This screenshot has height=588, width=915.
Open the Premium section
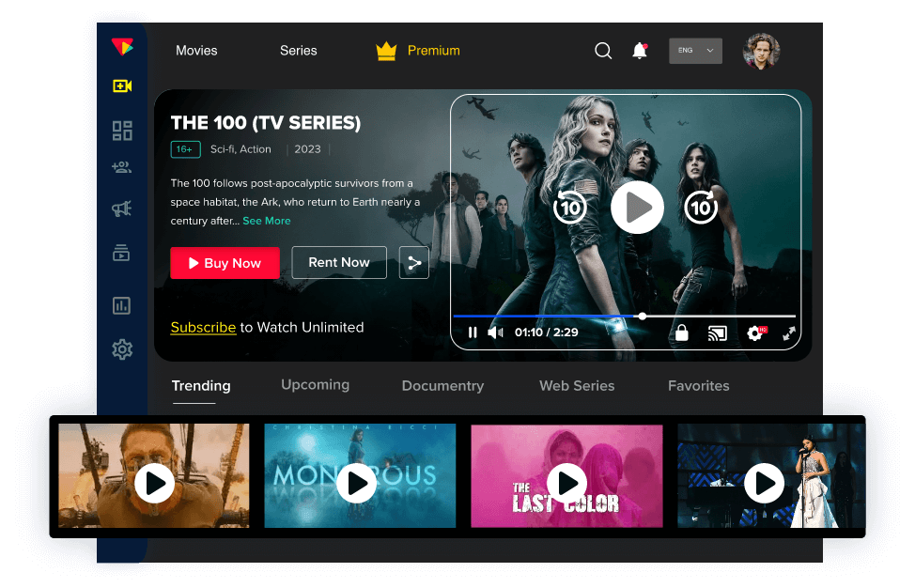[x=418, y=51]
